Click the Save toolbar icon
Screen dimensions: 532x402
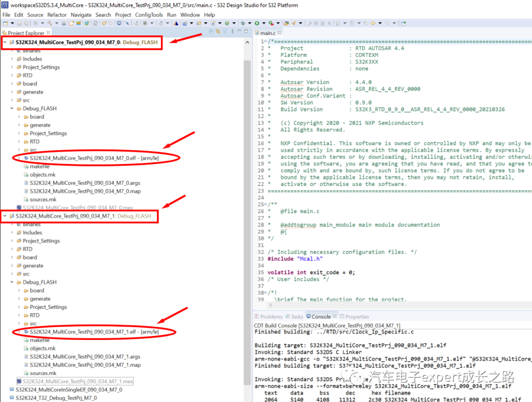click(20, 24)
